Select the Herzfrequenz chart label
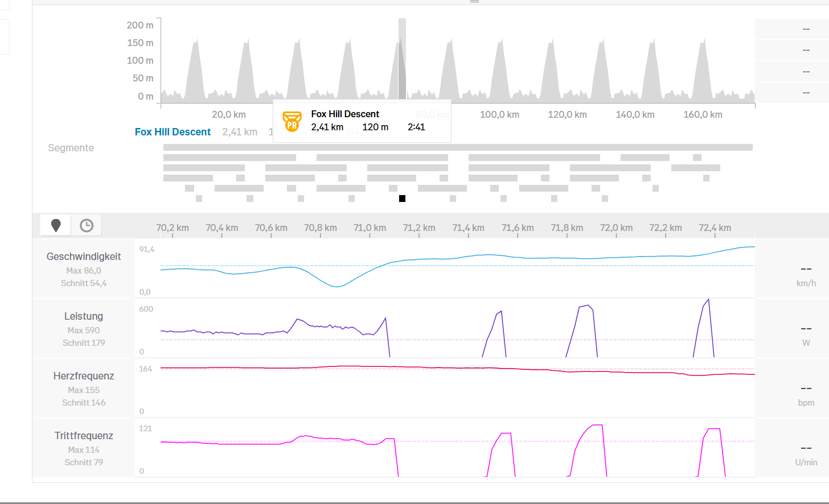 coord(84,376)
